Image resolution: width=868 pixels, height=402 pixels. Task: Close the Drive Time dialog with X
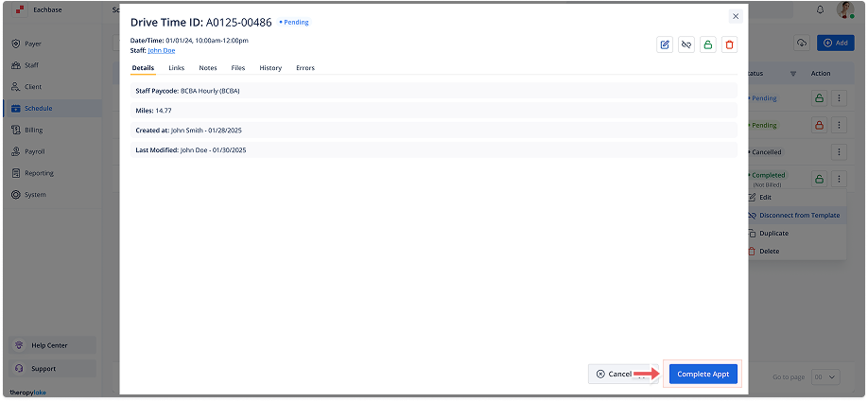click(x=736, y=17)
